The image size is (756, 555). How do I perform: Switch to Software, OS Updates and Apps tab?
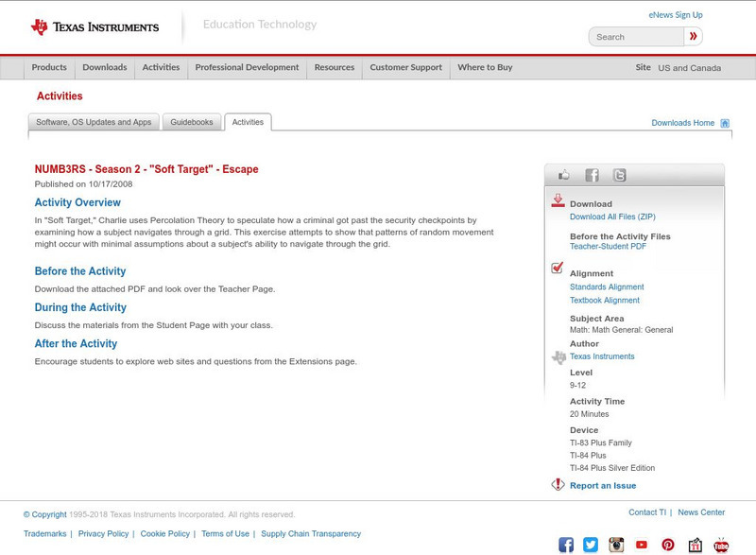point(94,122)
